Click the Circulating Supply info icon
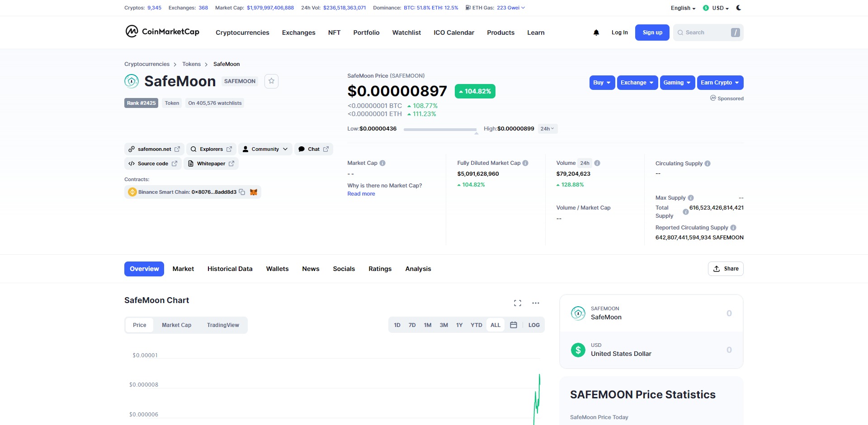The width and height of the screenshot is (868, 425). click(x=708, y=163)
